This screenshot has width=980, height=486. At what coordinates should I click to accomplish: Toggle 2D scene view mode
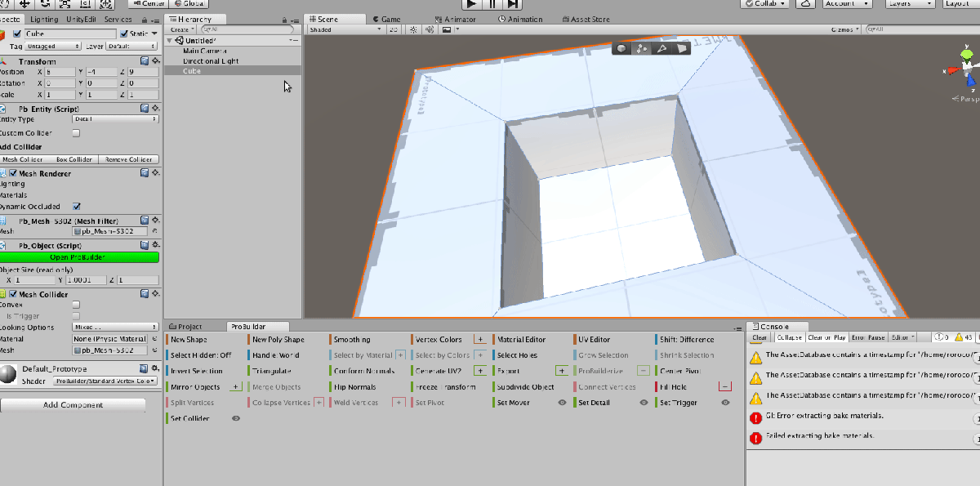pyautogui.click(x=393, y=29)
